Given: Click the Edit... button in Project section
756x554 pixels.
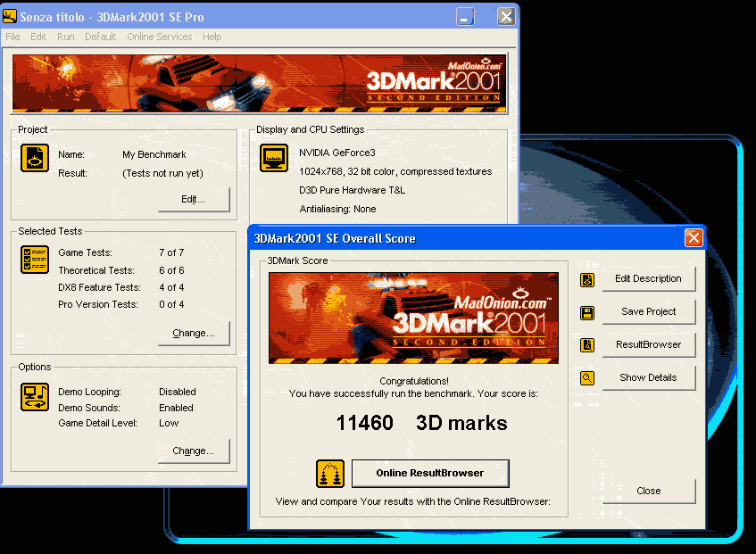Looking at the screenshot, I should 194,199.
